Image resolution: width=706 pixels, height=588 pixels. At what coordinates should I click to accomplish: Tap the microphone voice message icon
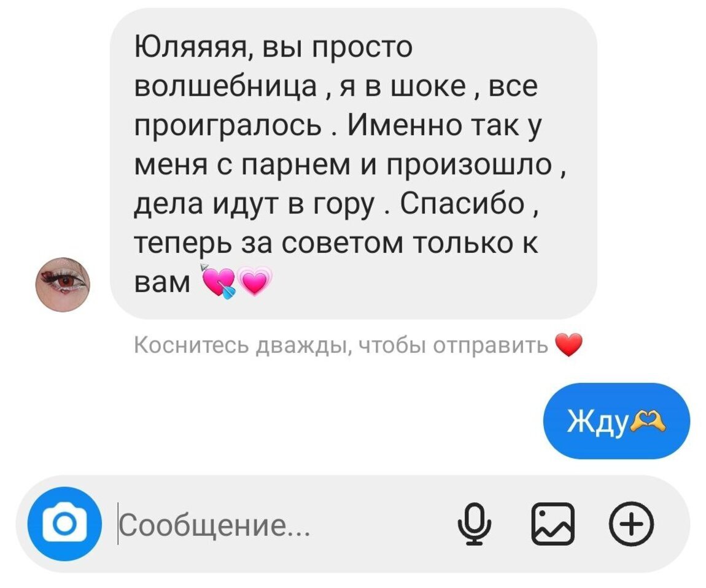pyautogui.click(x=474, y=524)
